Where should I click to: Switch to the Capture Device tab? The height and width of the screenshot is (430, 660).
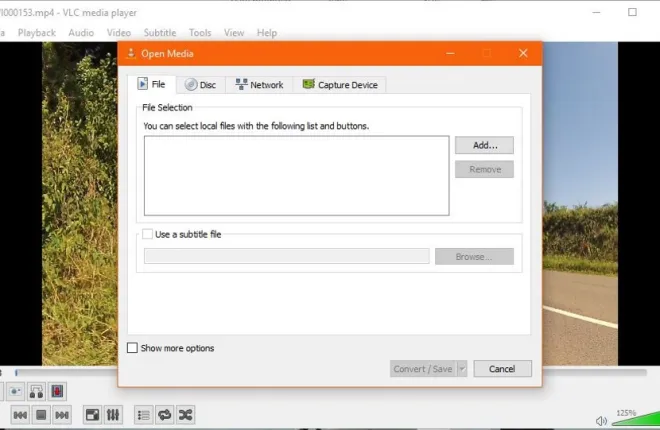340,85
